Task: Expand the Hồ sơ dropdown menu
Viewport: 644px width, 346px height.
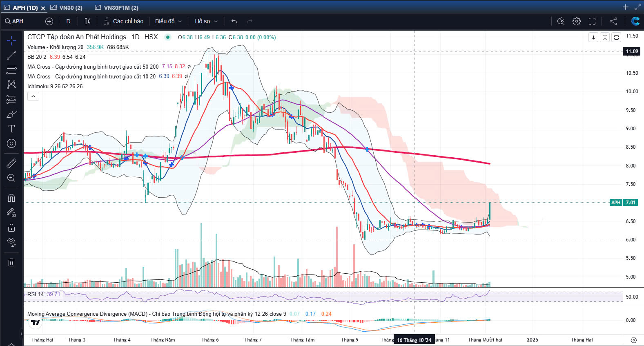Action: point(206,21)
